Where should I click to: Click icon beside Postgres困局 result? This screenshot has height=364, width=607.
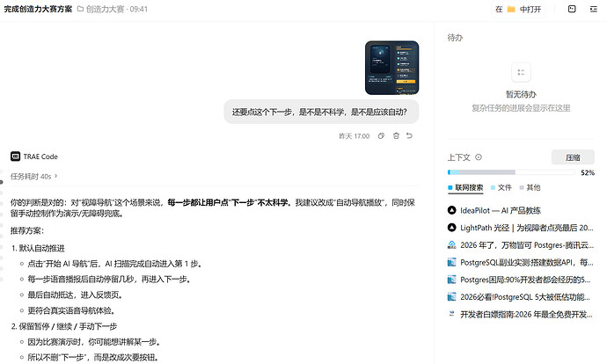tap(452, 280)
